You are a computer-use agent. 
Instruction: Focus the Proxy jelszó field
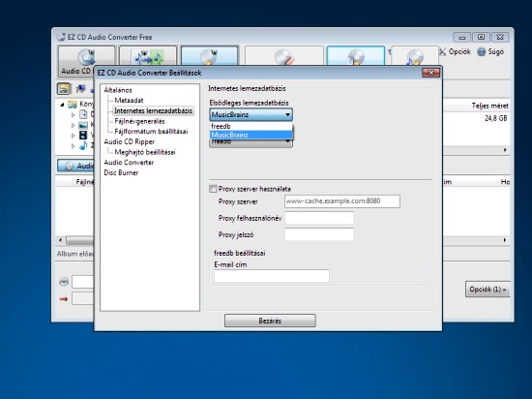coord(319,234)
